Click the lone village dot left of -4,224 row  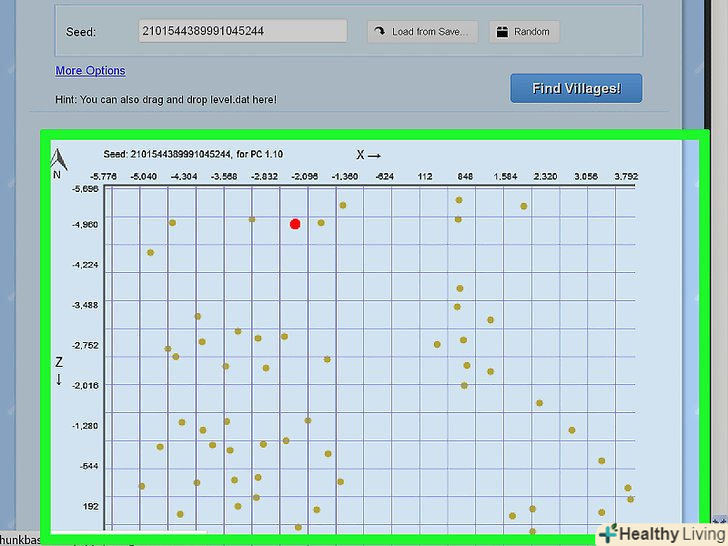150,252
